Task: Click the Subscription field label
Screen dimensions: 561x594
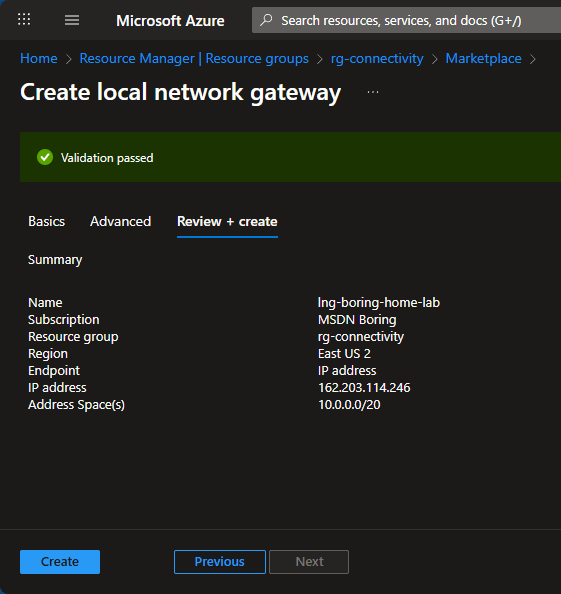Action: [64, 319]
